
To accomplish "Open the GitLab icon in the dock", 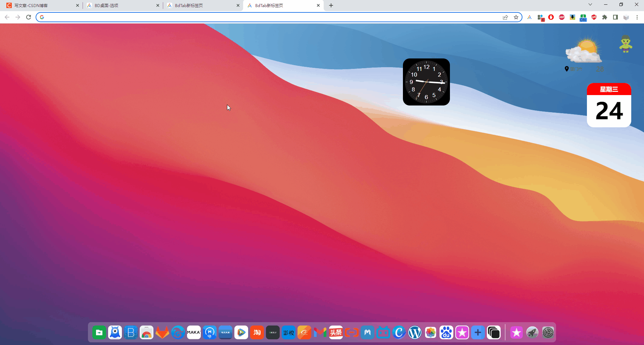I will 162,333.
